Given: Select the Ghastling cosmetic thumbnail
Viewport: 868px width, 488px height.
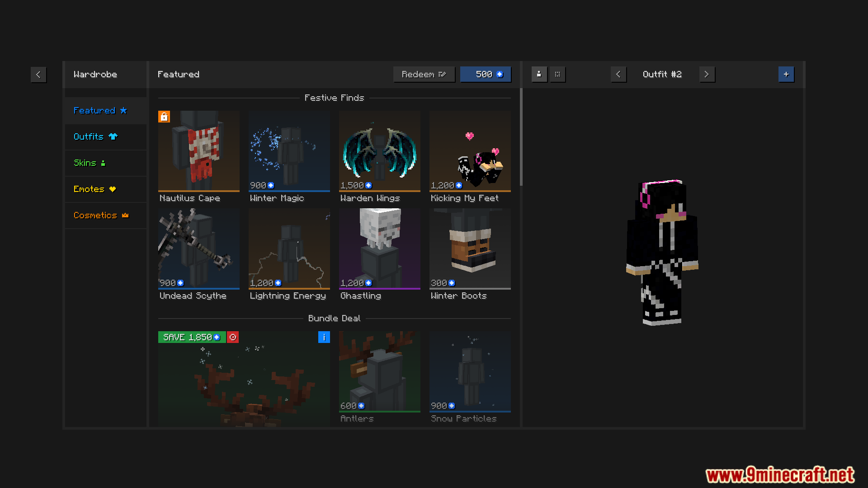Looking at the screenshot, I should [379, 249].
